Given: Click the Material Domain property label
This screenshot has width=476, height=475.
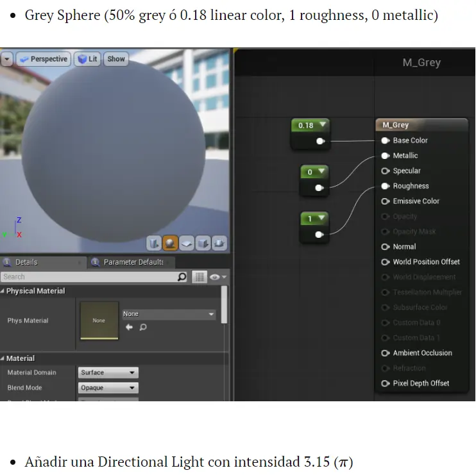Looking at the screenshot, I should pyautogui.click(x=31, y=372).
